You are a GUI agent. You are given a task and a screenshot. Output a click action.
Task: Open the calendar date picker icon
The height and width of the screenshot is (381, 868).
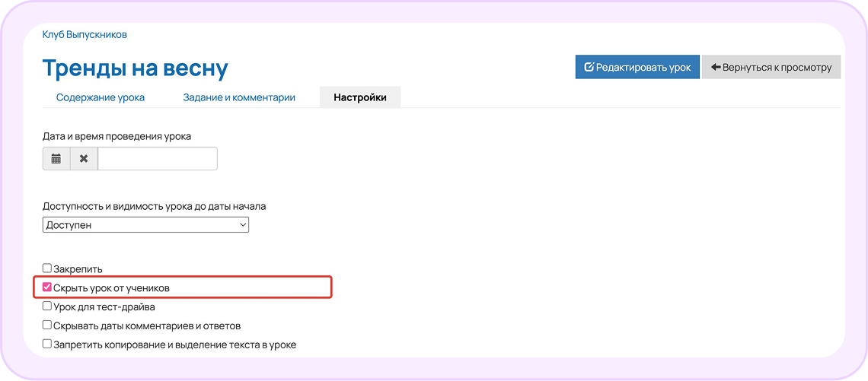pyautogui.click(x=56, y=159)
